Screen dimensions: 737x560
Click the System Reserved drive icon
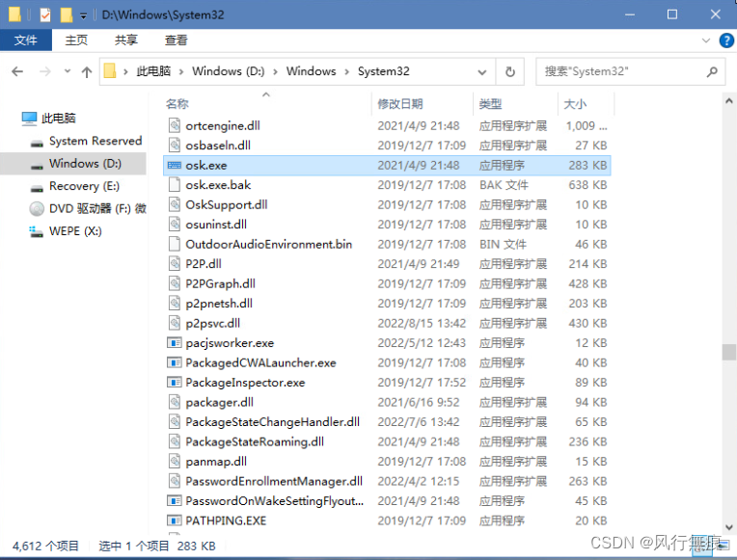[x=37, y=143]
